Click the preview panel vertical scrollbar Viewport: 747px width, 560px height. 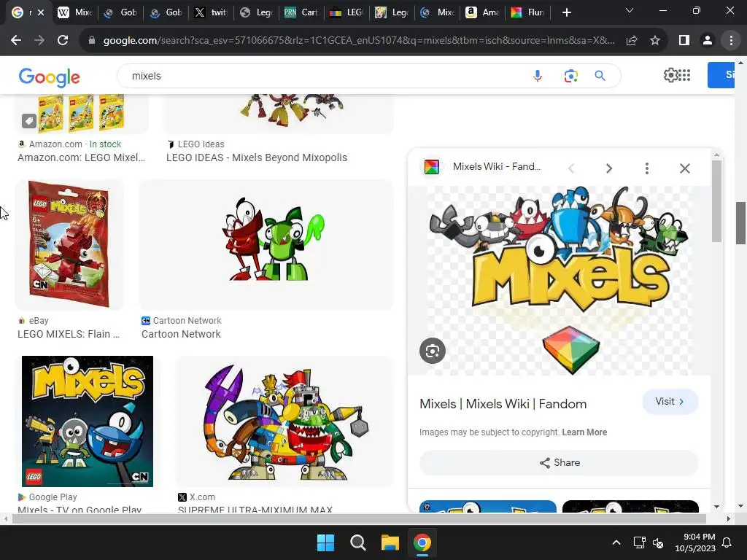pos(716,201)
